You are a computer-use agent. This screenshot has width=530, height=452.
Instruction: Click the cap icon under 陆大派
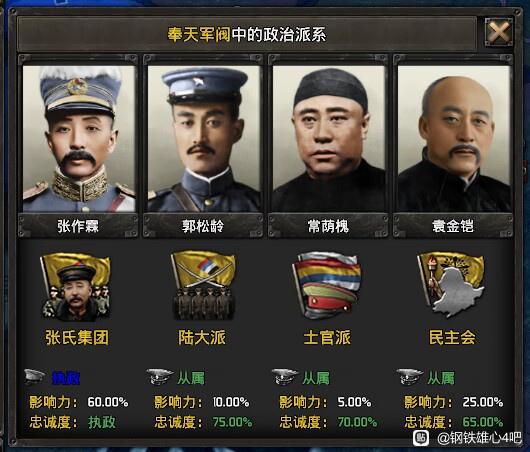160,377
